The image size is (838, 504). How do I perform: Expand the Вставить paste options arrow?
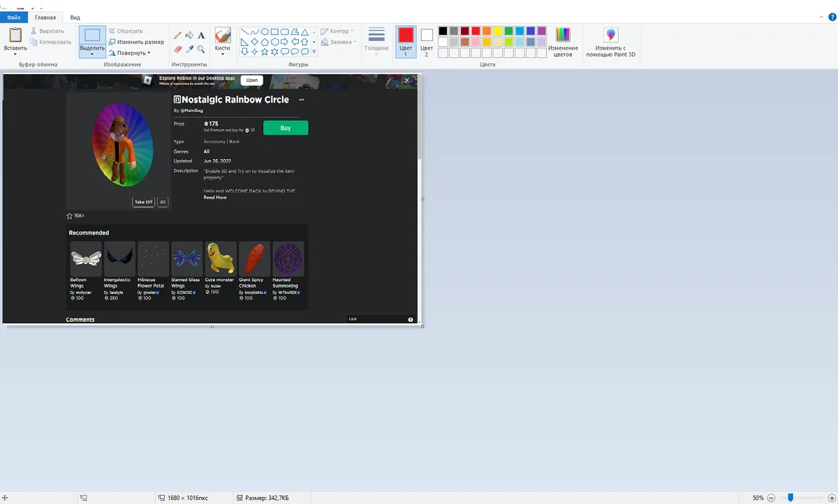click(x=15, y=54)
